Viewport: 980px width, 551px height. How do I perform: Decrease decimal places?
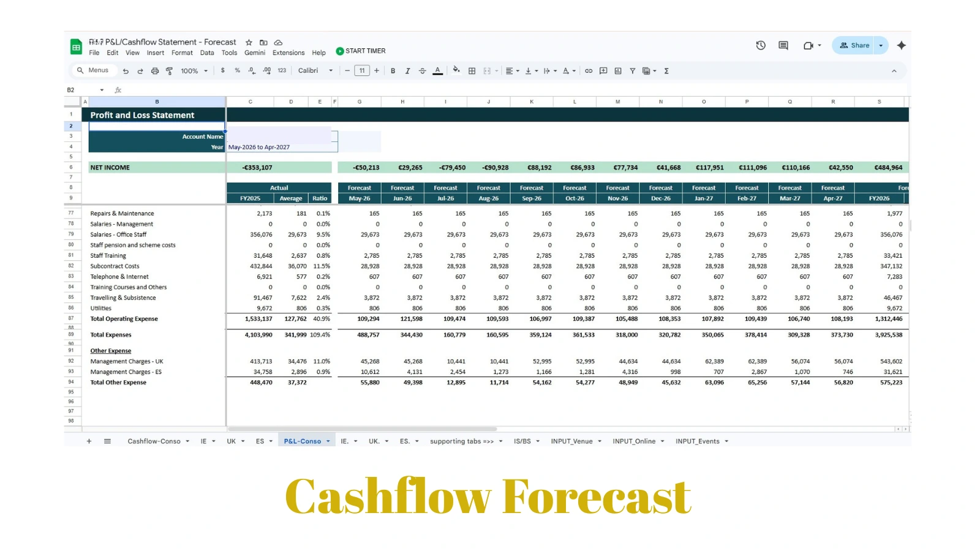[x=252, y=71]
